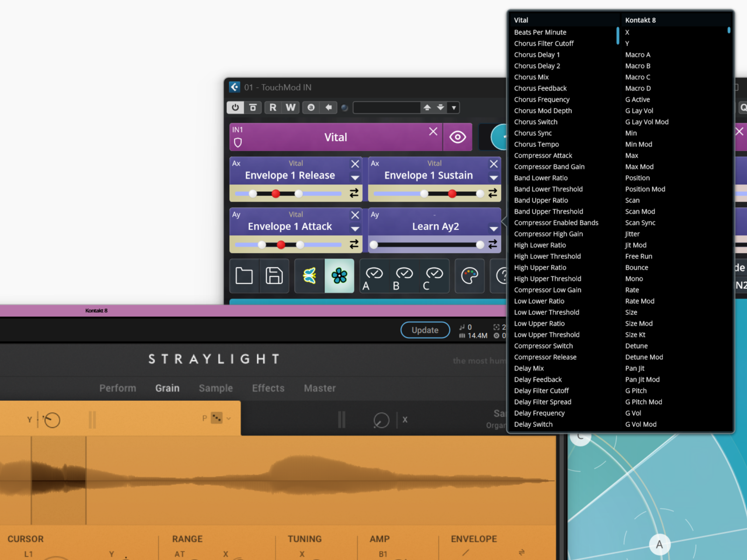Click the shield icon under IN1

[x=238, y=142]
